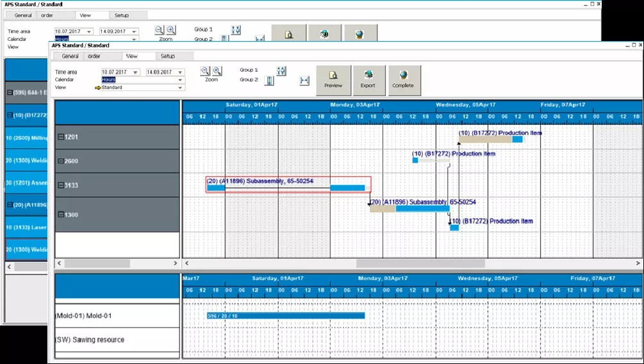Image resolution: width=644 pixels, height=364 pixels.
Task: Open General tab in back window
Action: (23, 15)
